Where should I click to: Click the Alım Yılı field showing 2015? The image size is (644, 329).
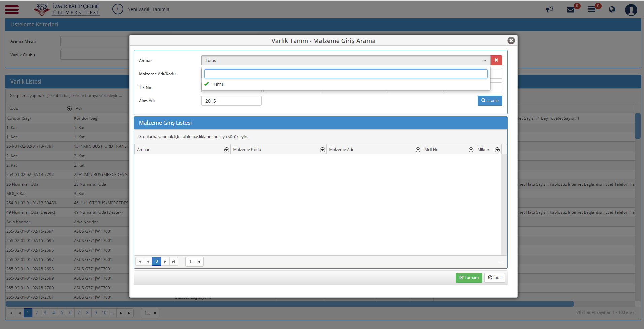pos(231,101)
